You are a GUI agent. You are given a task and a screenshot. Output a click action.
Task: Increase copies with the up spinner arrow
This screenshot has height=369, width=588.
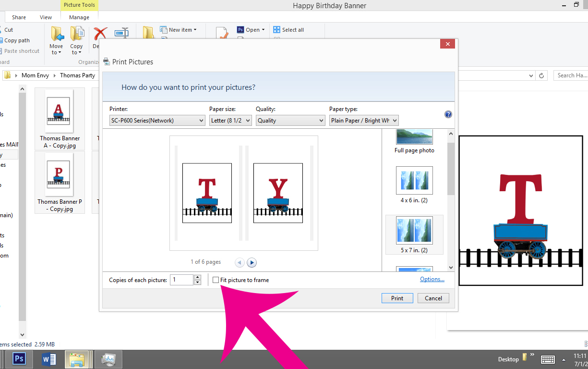(x=197, y=277)
